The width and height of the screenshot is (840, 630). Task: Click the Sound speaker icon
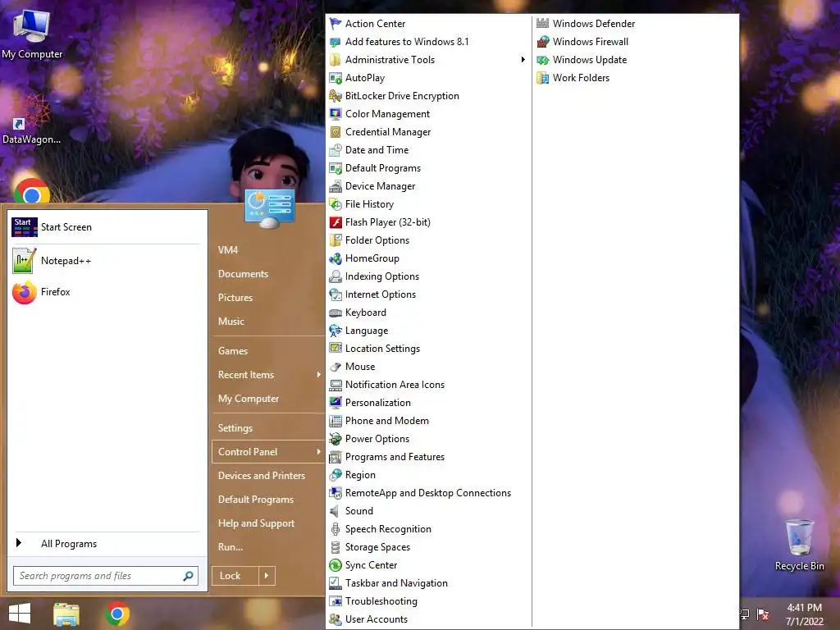pos(336,511)
